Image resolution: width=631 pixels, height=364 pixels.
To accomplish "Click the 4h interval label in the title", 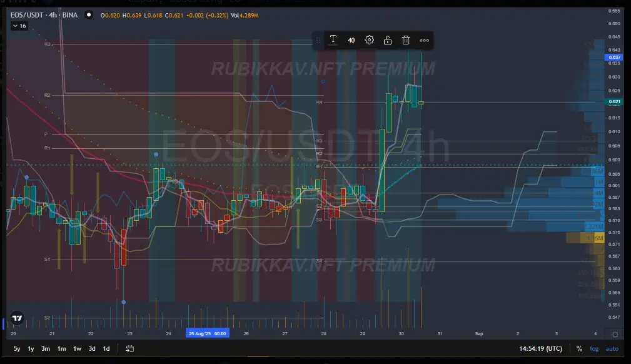I will click(53, 15).
